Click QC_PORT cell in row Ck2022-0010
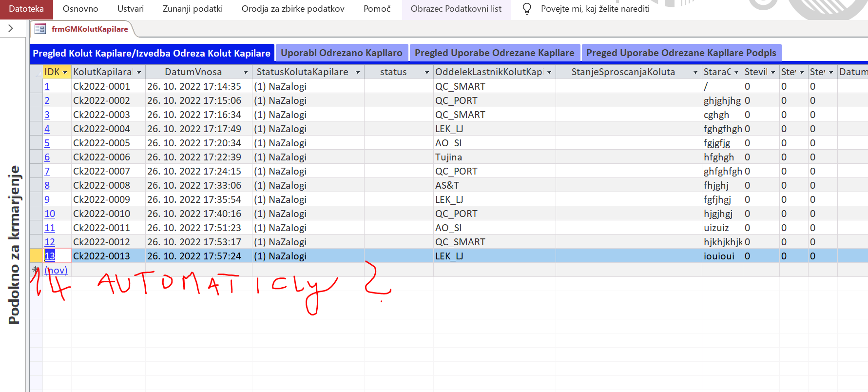 pos(495,214)
